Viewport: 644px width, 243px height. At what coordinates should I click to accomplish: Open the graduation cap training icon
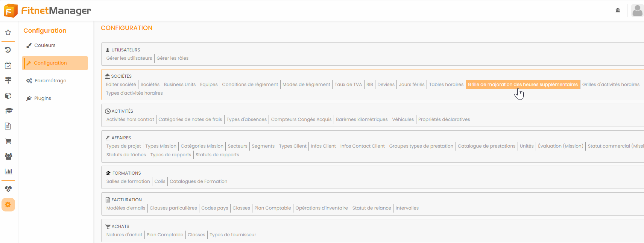8,110
